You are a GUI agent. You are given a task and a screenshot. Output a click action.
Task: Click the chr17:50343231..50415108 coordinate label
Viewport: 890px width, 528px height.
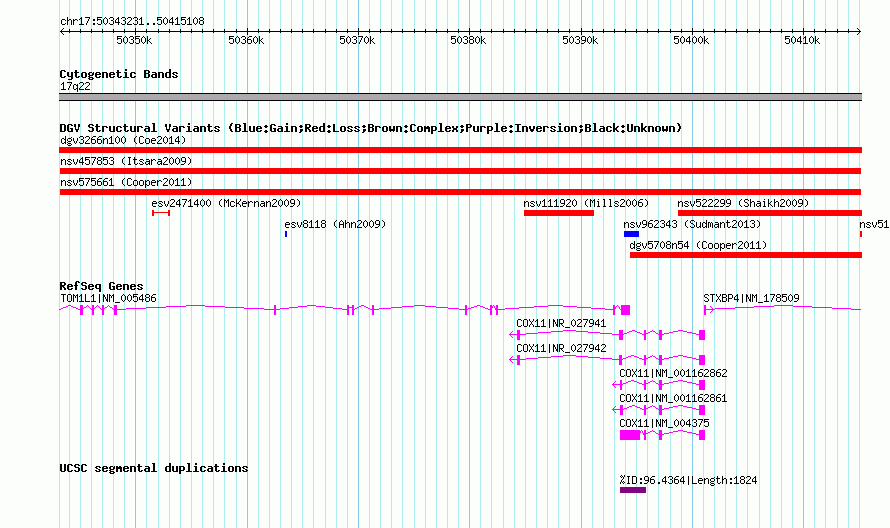132,21
